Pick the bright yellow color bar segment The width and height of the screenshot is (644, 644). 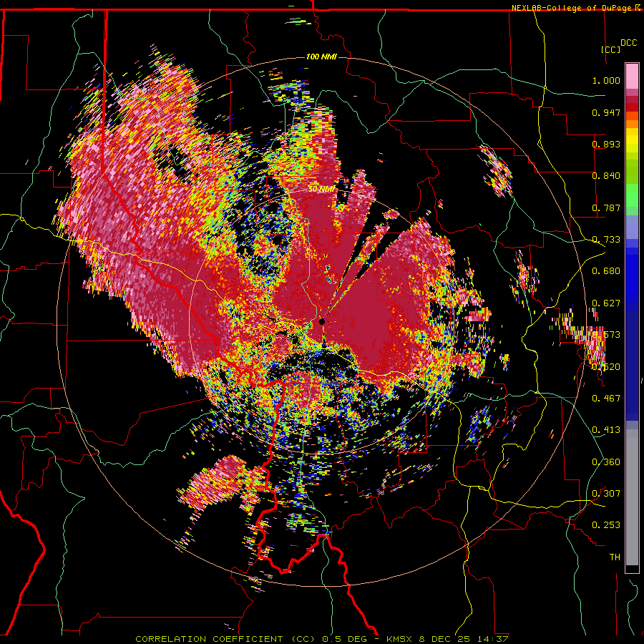coord(632,141)
